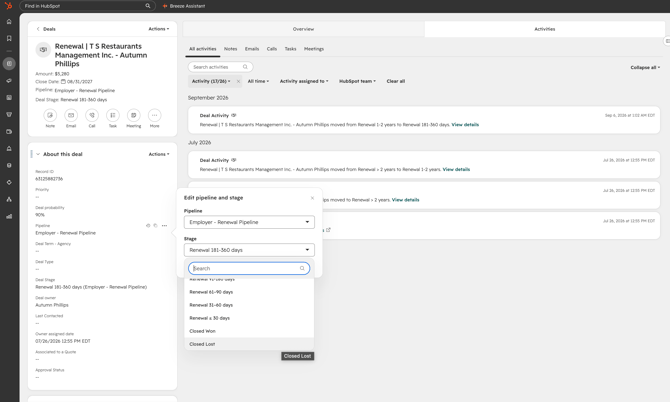Open the Home icon in left sidebar
Image resolution: width=670 pixels, height=402 pixels.
pyautogui.click(x=9, y=21)
